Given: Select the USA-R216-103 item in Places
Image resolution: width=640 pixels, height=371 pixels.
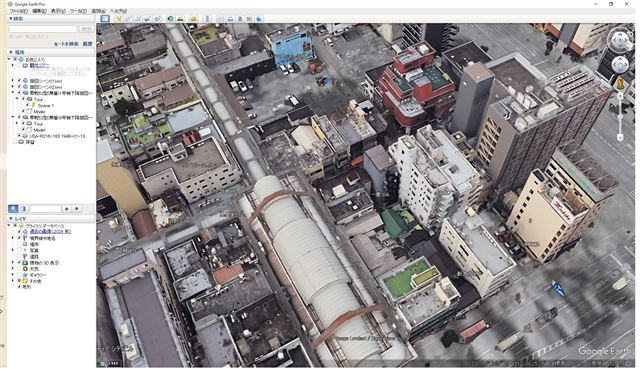Looking at the screenshot, I should (x=57, y=136).
